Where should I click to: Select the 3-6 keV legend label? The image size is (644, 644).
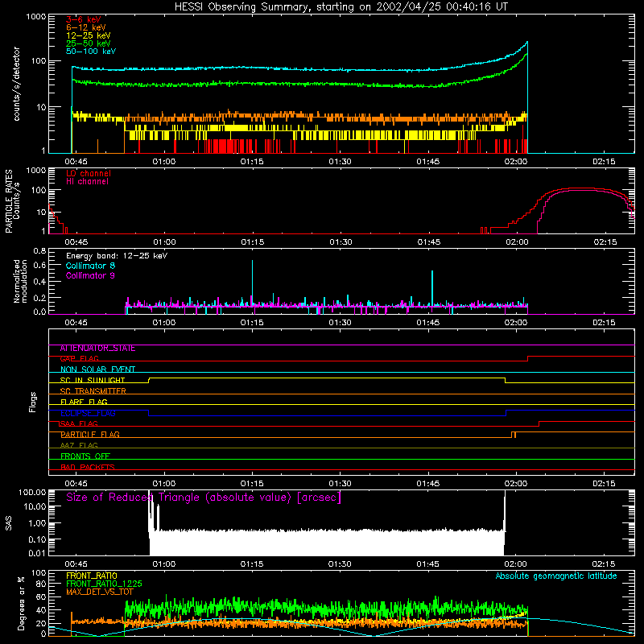point(84,19)
